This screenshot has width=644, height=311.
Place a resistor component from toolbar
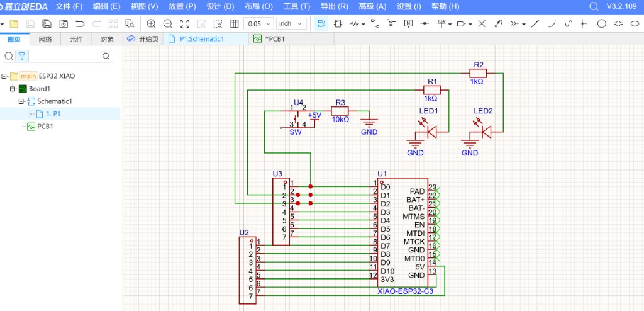tap(355, 24)
